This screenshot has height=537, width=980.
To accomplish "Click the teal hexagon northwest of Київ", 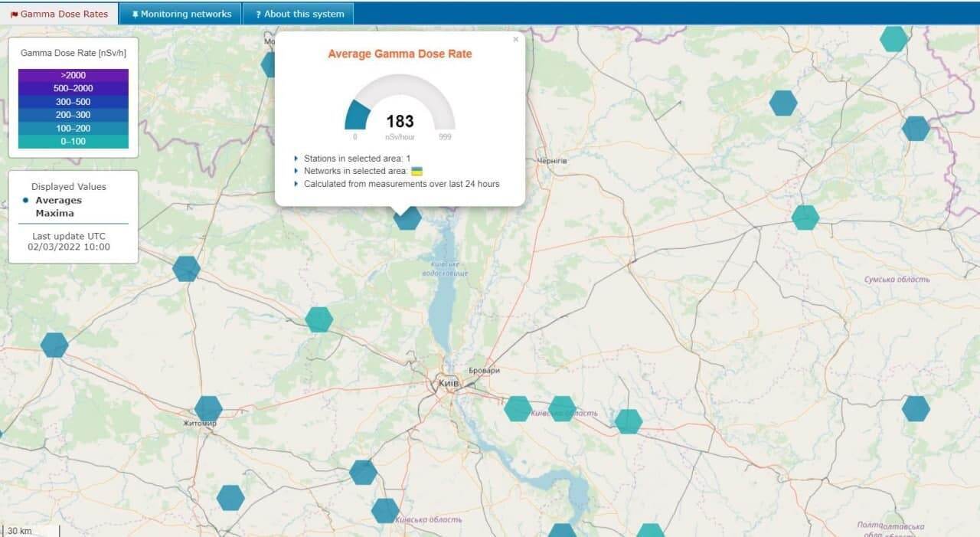I will (319, 319).
